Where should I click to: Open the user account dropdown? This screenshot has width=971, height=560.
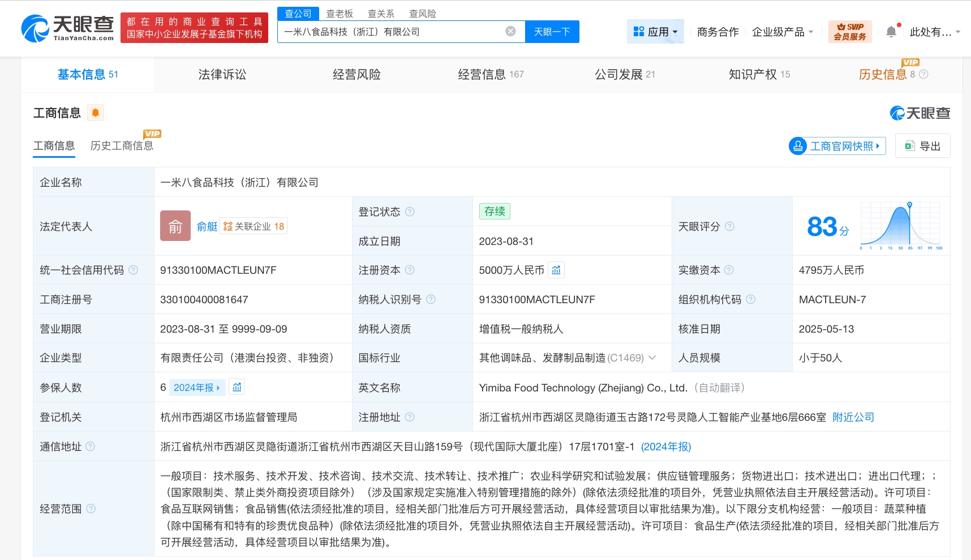(x=934, y=32)
